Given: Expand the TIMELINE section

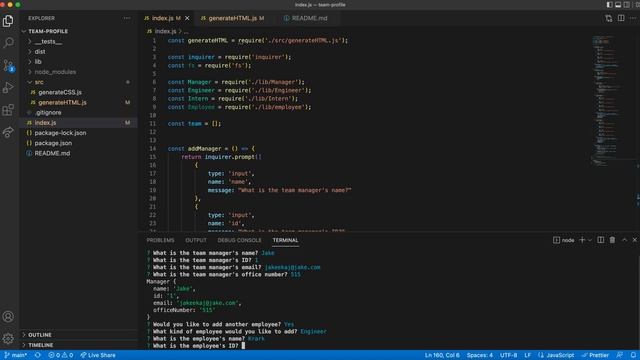Looking at the screenshot, I should [x=40, y=345].
